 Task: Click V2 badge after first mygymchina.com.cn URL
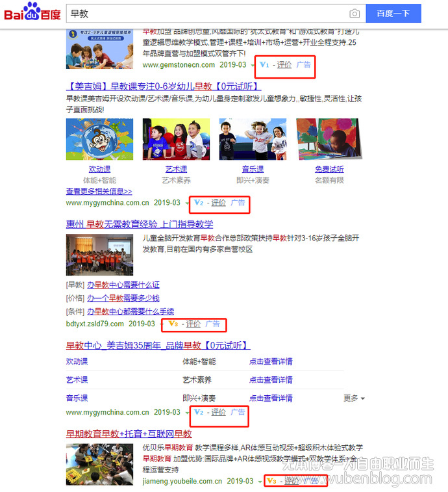coord(199,203)
